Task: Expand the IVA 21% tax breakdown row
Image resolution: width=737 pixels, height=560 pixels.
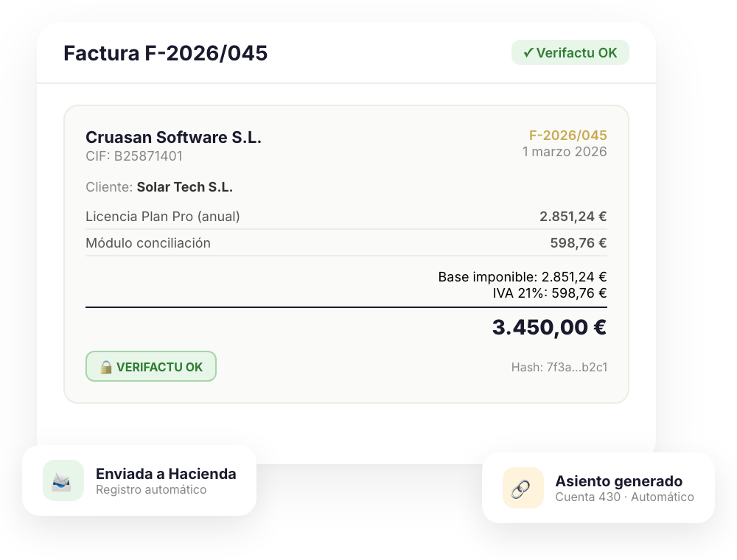Action: tap(549, 293)
